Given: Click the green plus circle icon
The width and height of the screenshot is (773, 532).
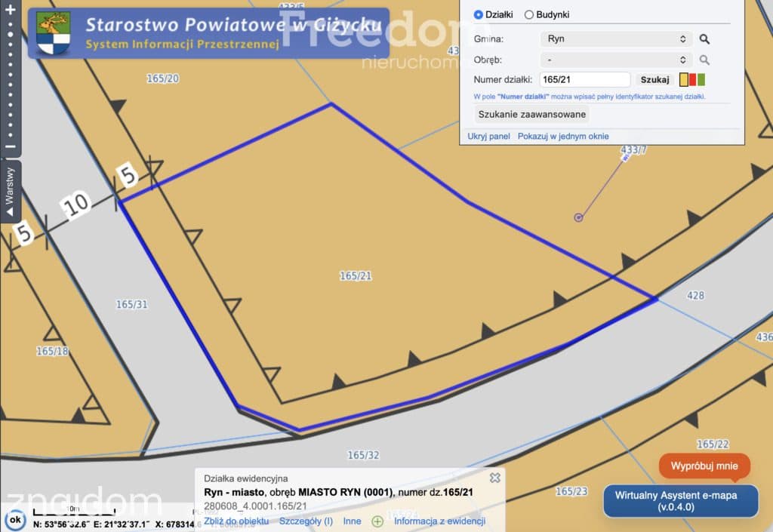Looking at the screenshot, I should [377, 521].
